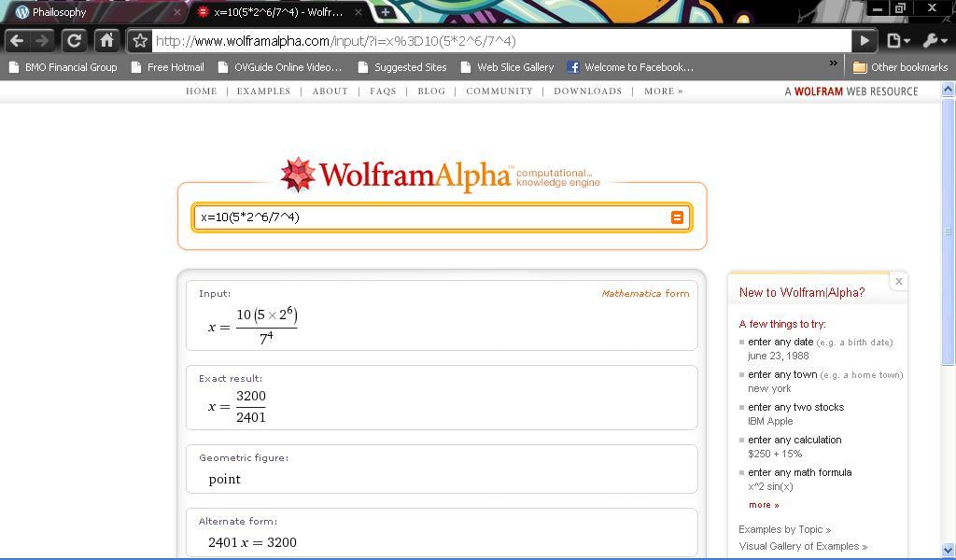
Task: Try the 'june 23, 1988' example
Action: click(779, 356)
